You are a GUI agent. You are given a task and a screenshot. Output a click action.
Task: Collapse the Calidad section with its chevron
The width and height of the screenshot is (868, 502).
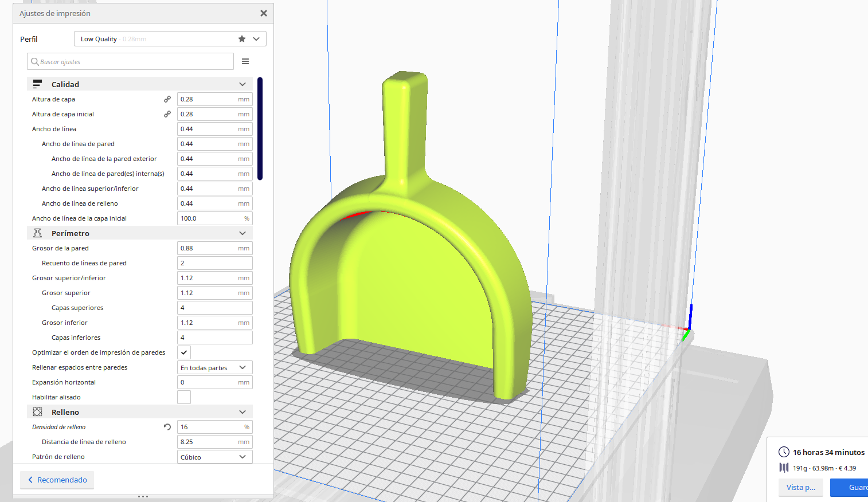(243, 84)
